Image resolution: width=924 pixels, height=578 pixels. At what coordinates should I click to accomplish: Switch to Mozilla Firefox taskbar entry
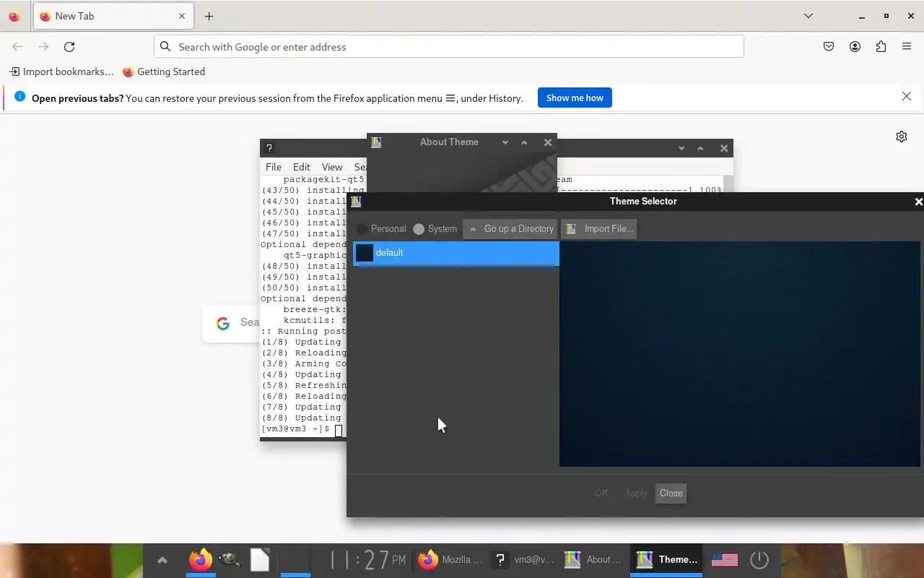pos(450,560)
